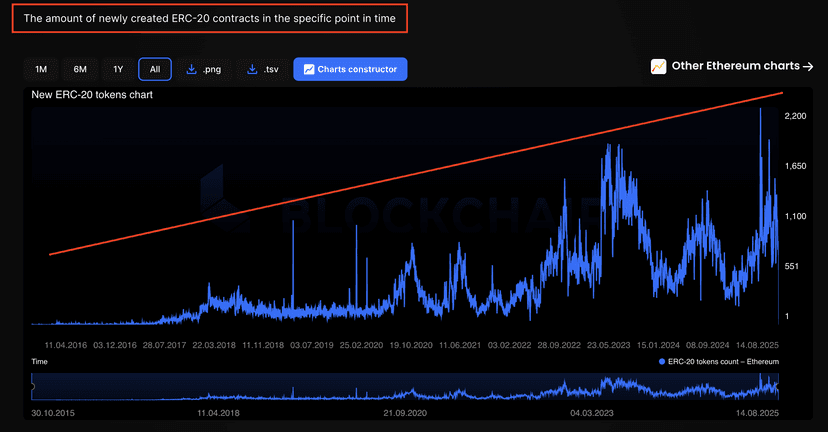Switch to the All time range
Image resolution: width=828 pixels, height=432 pixels.
(155, 69)
